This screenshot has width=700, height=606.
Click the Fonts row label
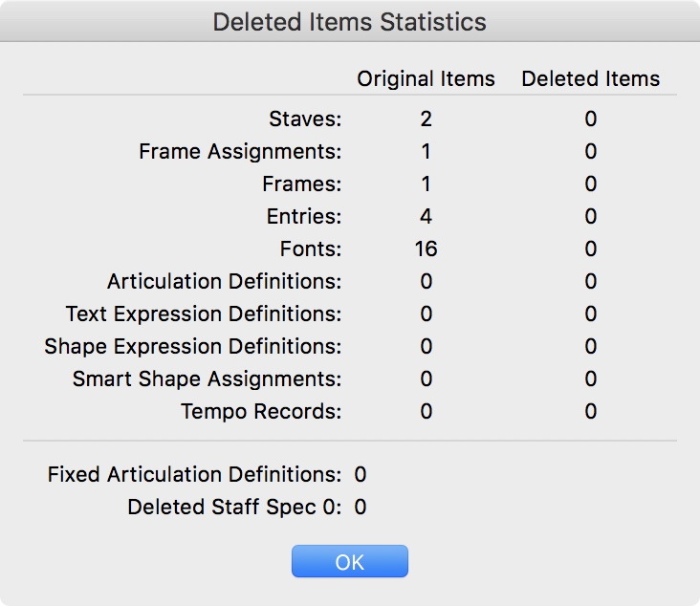pos(310,249)
